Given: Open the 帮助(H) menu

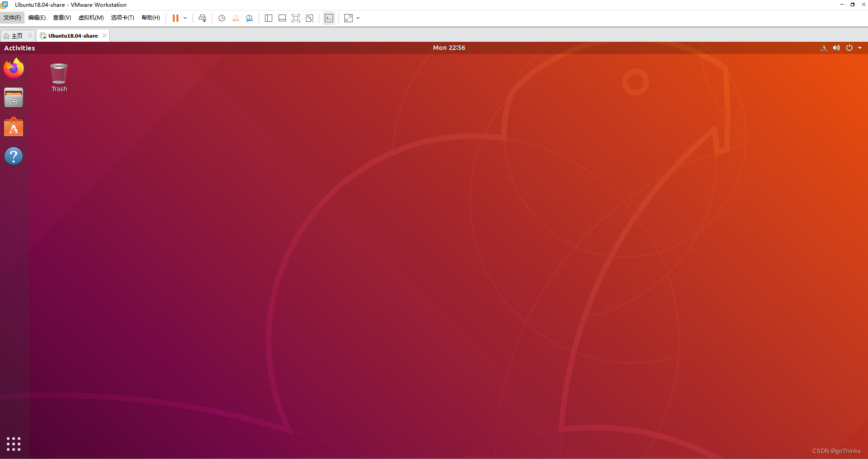Looking at the screenshot, I should (x=151, y=18).
